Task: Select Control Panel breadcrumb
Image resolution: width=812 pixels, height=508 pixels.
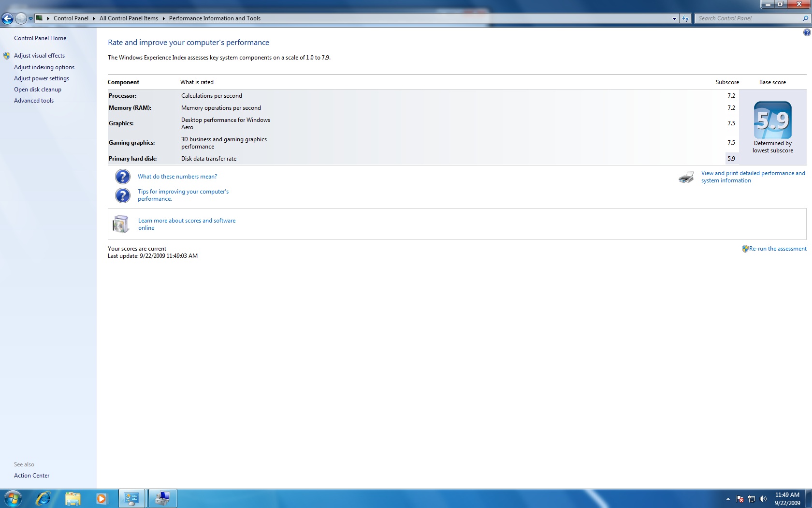Action: pos(71,18)
